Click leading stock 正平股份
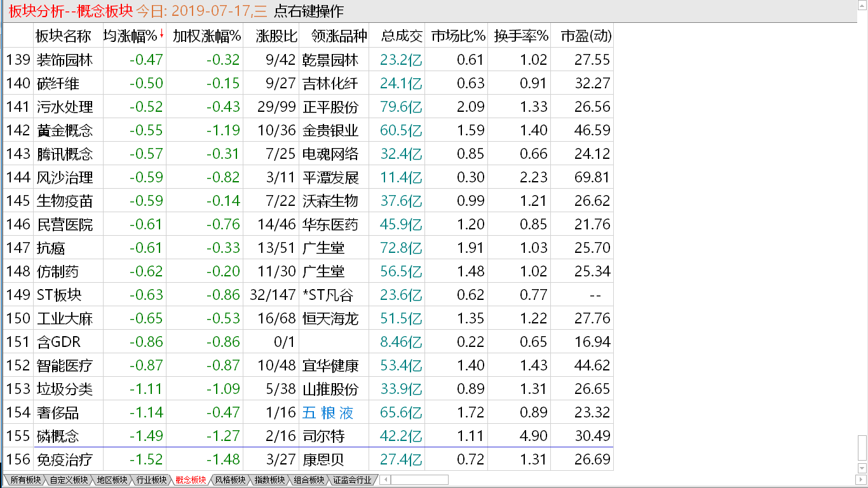The height and width of the screenshot is (488, 868). pos(330,107)
